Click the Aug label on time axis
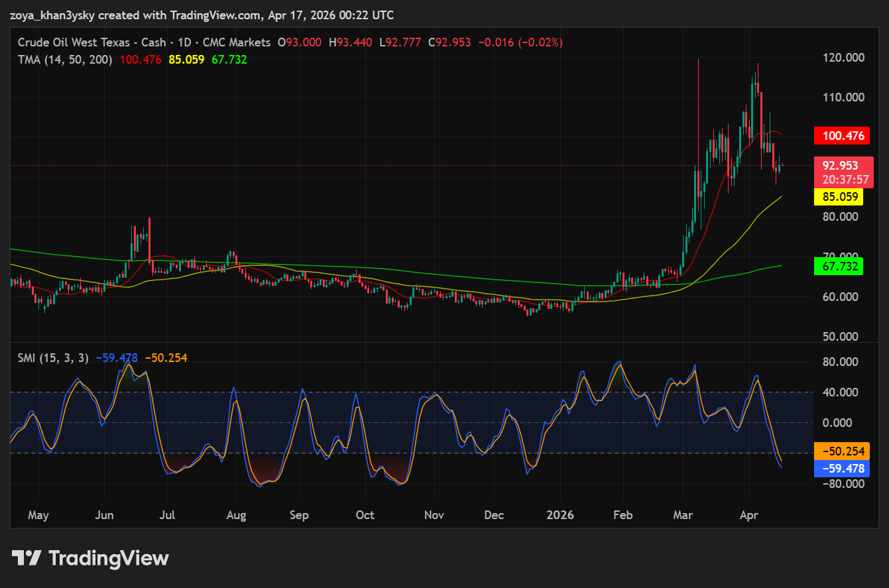Screen dimensions: 889x588 coord(236,515)
